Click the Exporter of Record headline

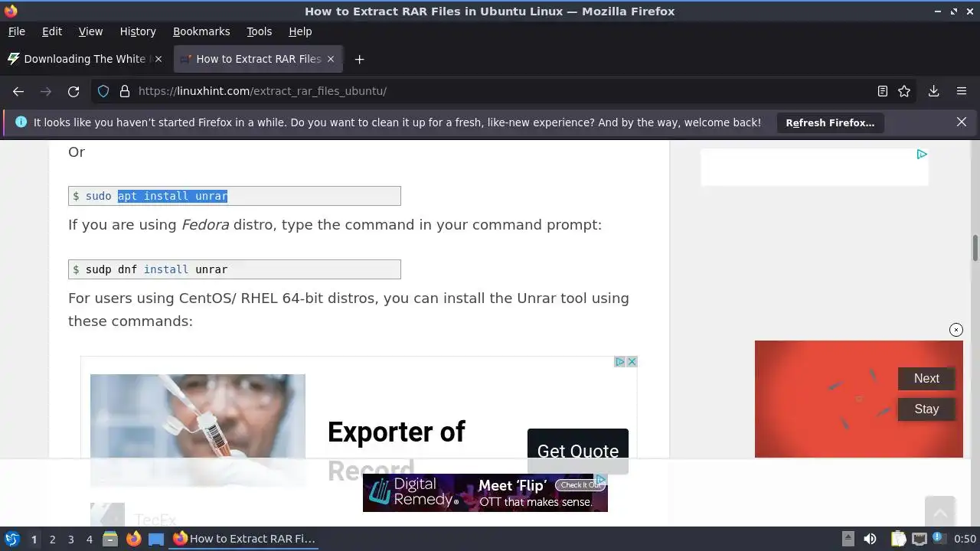(396, 450)
